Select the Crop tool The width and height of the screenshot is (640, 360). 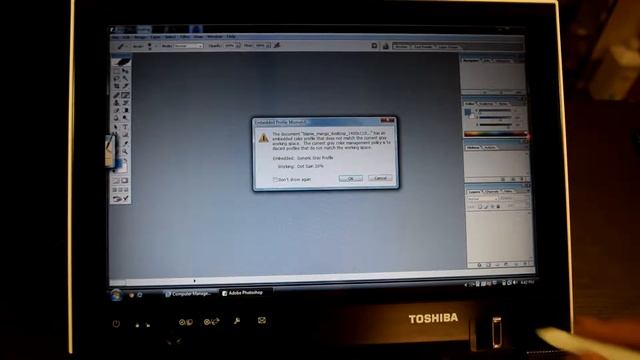click(117, 86)
